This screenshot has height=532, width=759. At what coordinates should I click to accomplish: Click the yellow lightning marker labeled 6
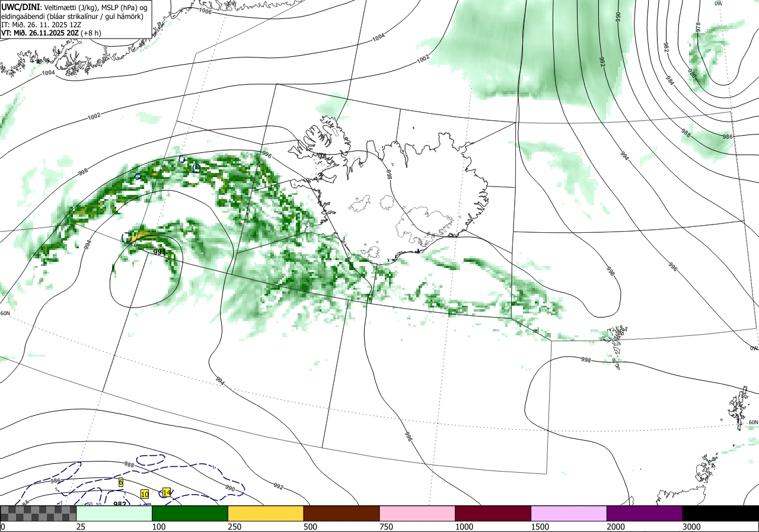pos(121,483)
